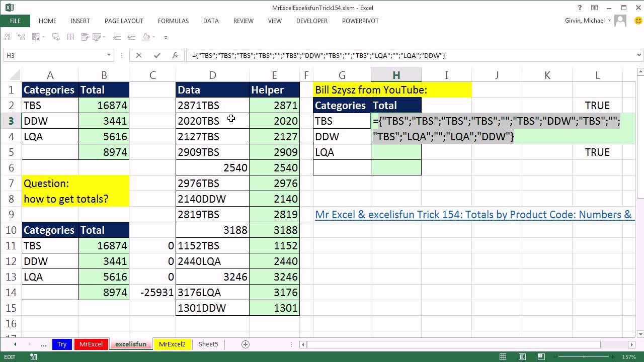This screenshot has width=644, height=362.
Task: Click the previous sheet navigation arrow
Action: pyautogui.click(x=15, y=344)
